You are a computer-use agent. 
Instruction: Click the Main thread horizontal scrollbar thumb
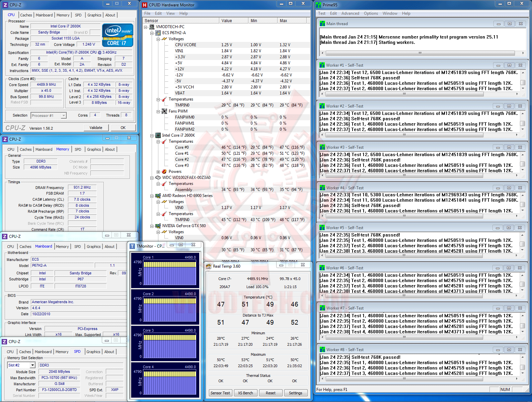click(x=420, y=53)
